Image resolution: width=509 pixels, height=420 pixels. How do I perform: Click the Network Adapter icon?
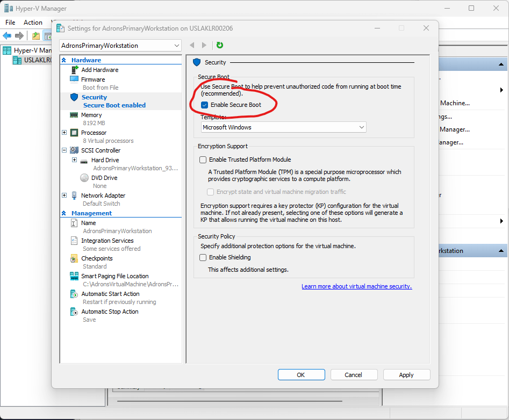point(74,195)
